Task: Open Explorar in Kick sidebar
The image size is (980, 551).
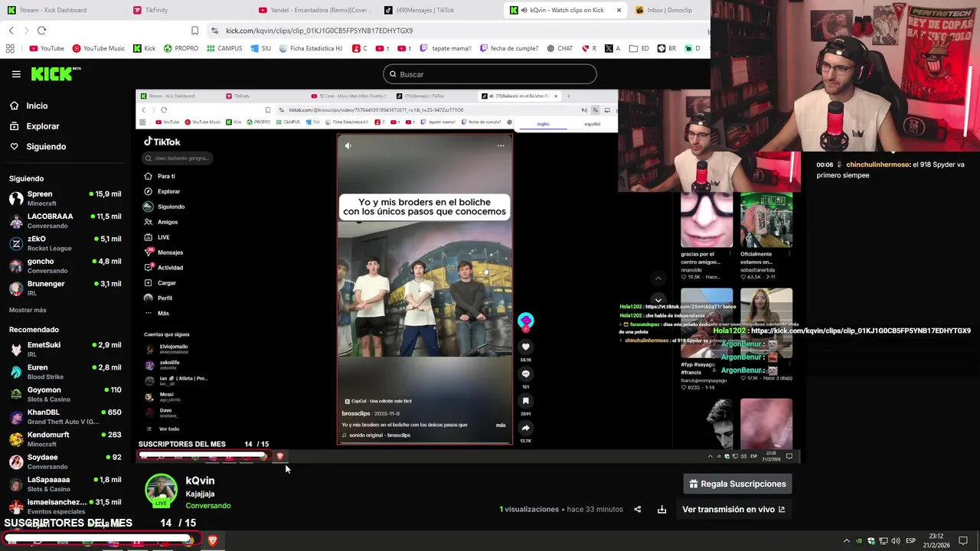Action: 42,126
